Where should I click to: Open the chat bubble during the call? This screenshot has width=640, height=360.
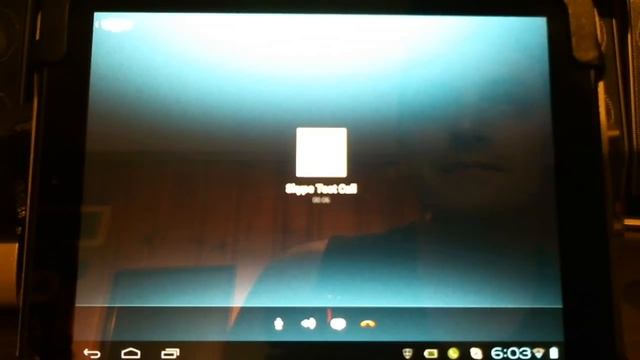(x=338, y=324)
